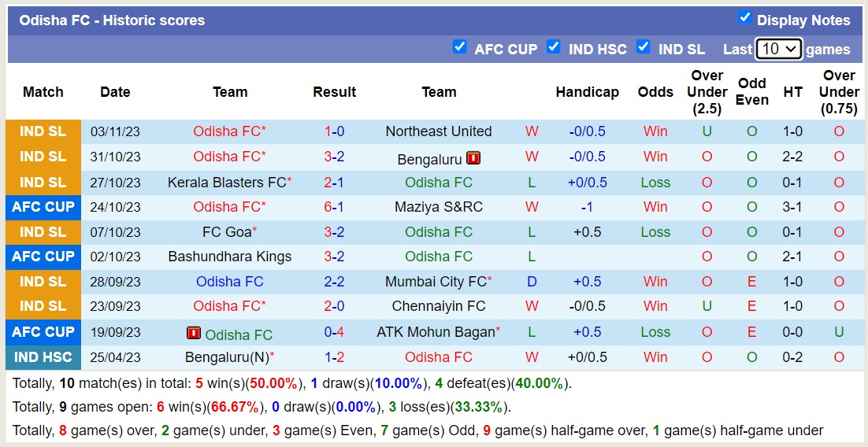The width and height of the screenshot is (868, 447).
Task: Open Kerala Blasters FC team page
Action: 227,183
